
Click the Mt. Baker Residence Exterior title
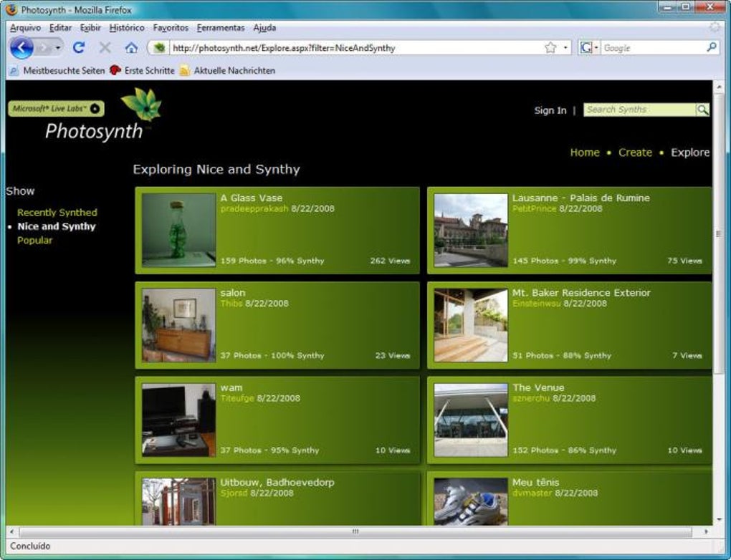[581, 293]
